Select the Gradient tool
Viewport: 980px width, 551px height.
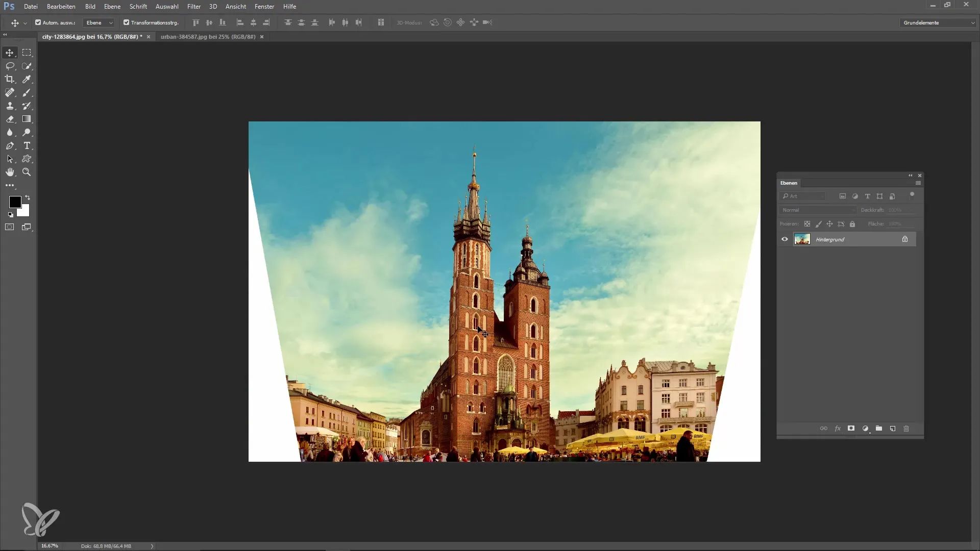tap(27, 119)
